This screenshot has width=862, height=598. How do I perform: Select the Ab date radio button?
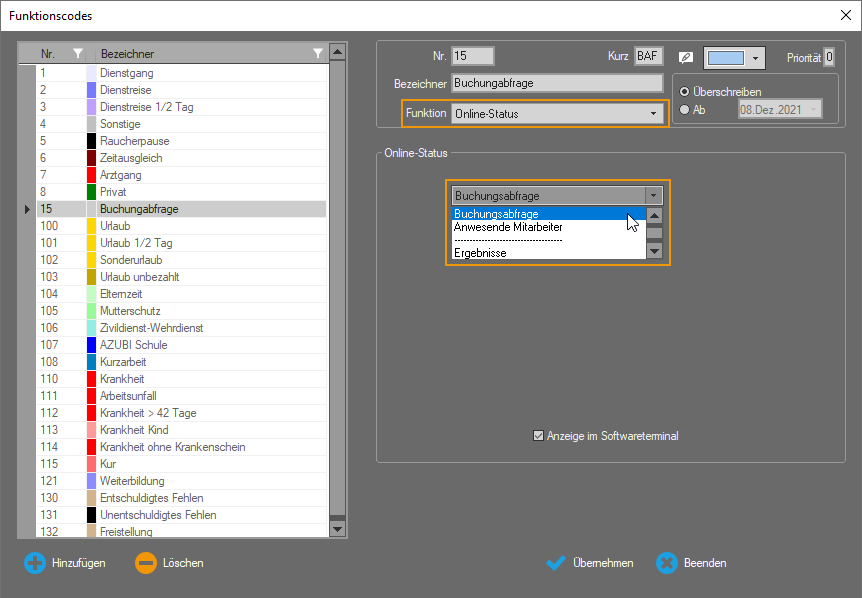point(685,110)
